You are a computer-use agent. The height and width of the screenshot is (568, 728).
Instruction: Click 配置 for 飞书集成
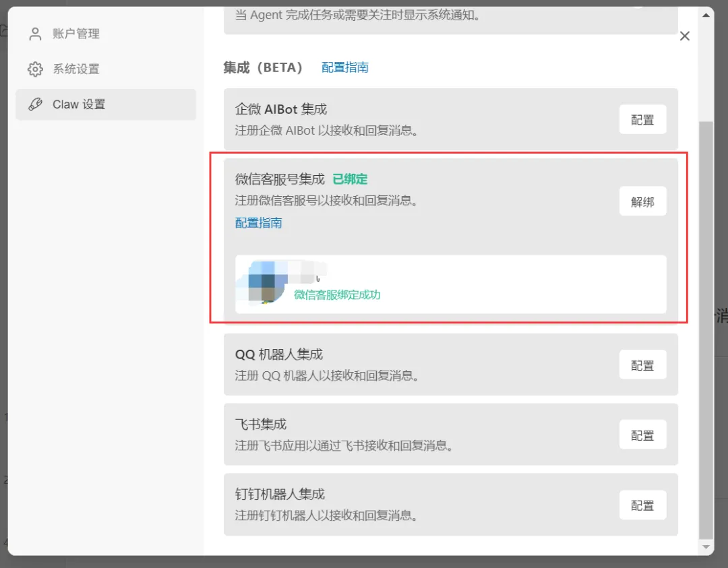click(x=642, y=435)
